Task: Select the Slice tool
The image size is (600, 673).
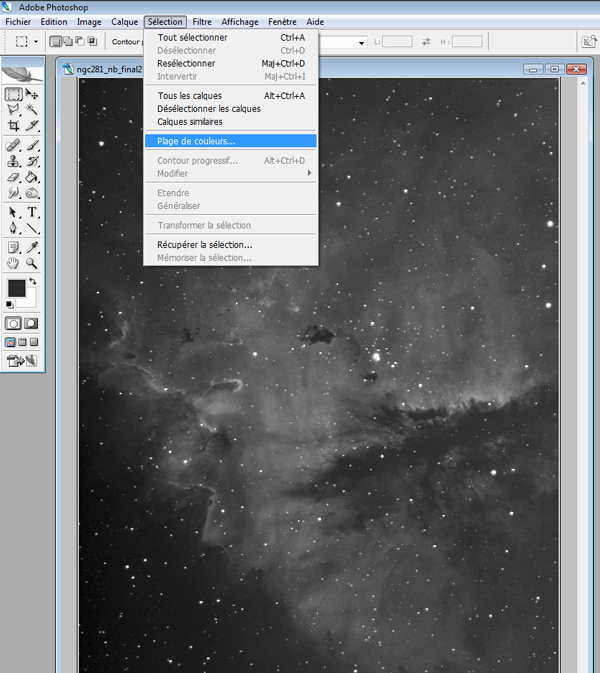Action: (x=32, y=125)
